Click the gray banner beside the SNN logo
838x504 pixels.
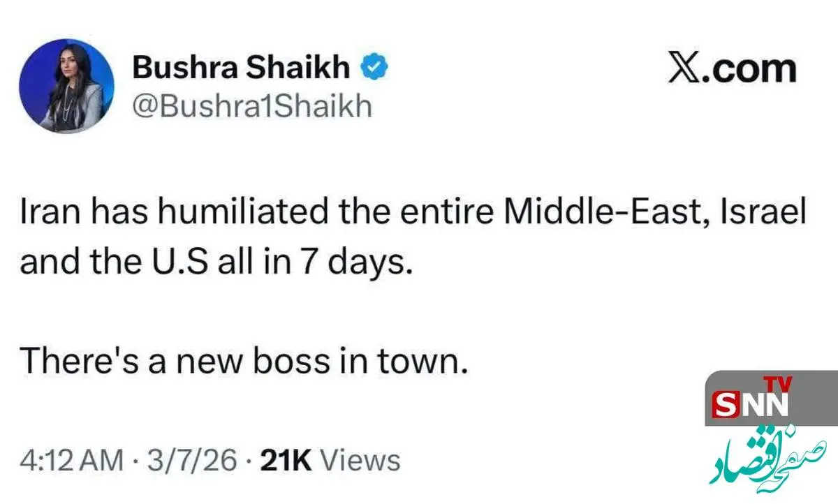(817, 398)
